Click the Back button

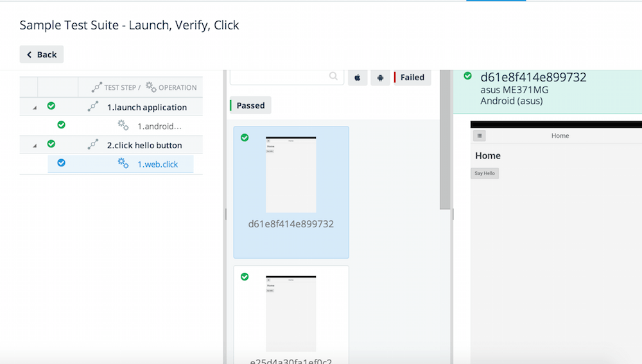(41, 55)
